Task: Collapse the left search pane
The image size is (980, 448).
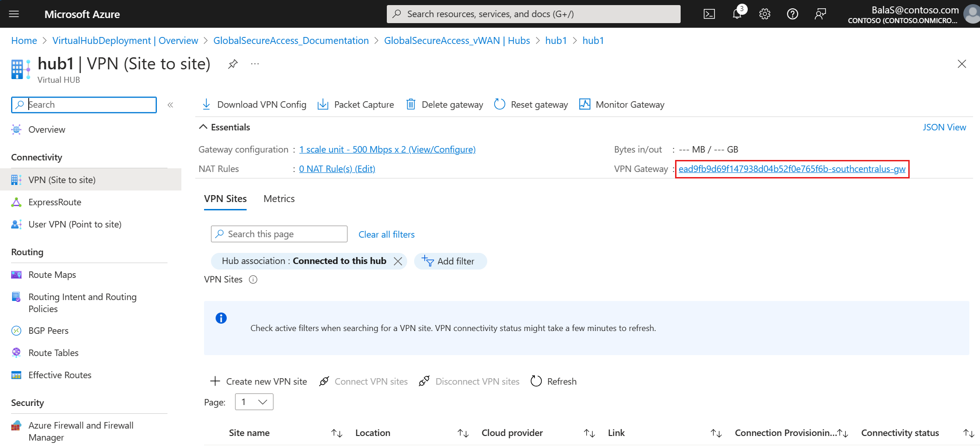Action: 170,104
